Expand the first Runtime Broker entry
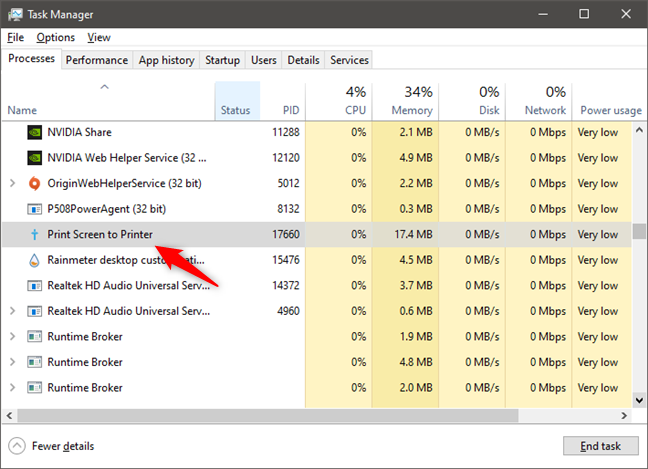This screenshot has width=648, height=469. [12, 336]
